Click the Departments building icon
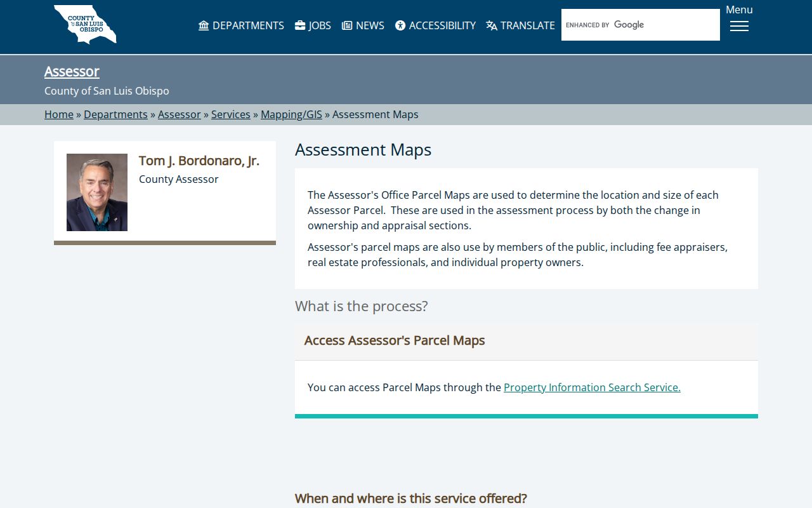This screenshot has height=508, width=812. pos(204,25)
